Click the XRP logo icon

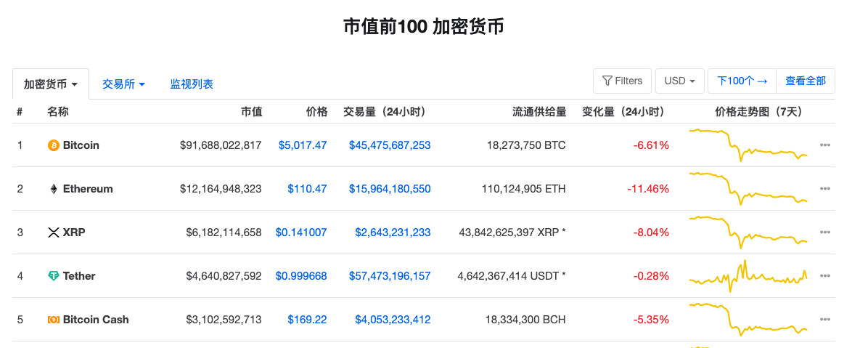[x=54, y=232]
